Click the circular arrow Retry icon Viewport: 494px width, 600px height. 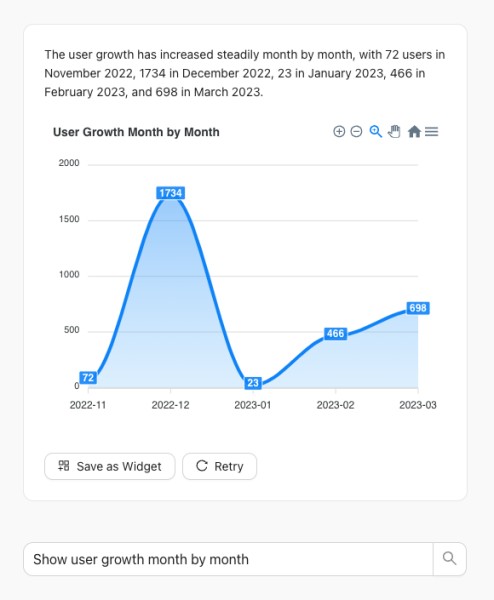(202, 466)
